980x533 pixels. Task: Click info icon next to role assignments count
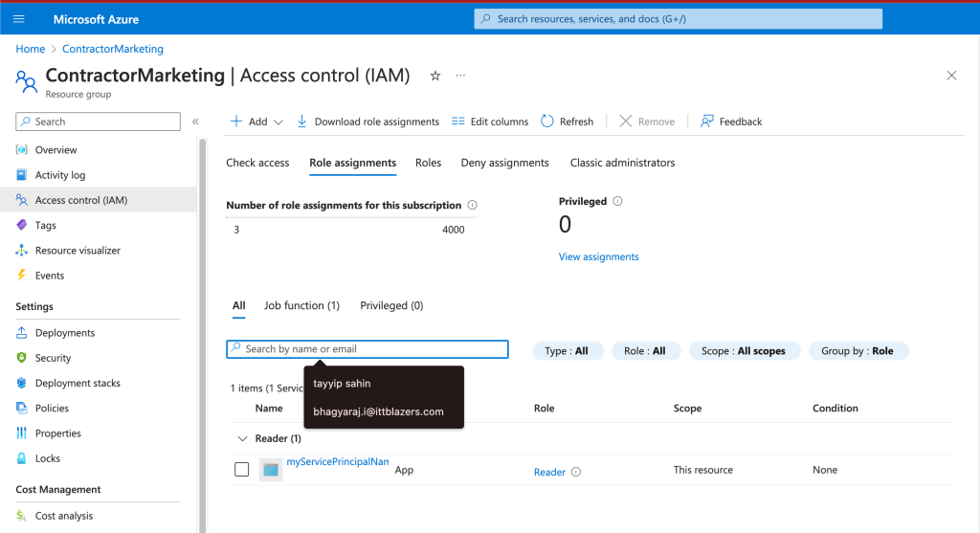pos(473,205)
